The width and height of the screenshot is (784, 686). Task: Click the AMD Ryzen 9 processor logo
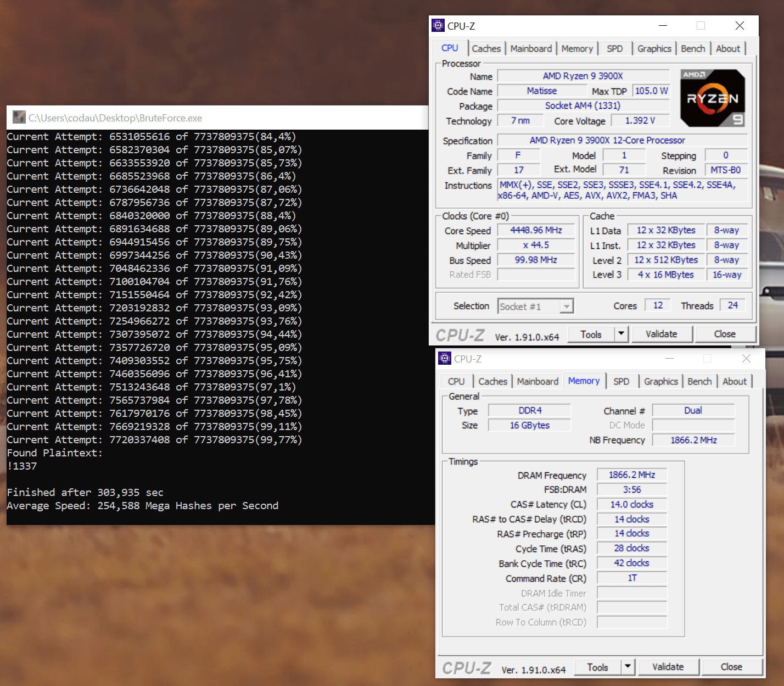click(713, 98)
